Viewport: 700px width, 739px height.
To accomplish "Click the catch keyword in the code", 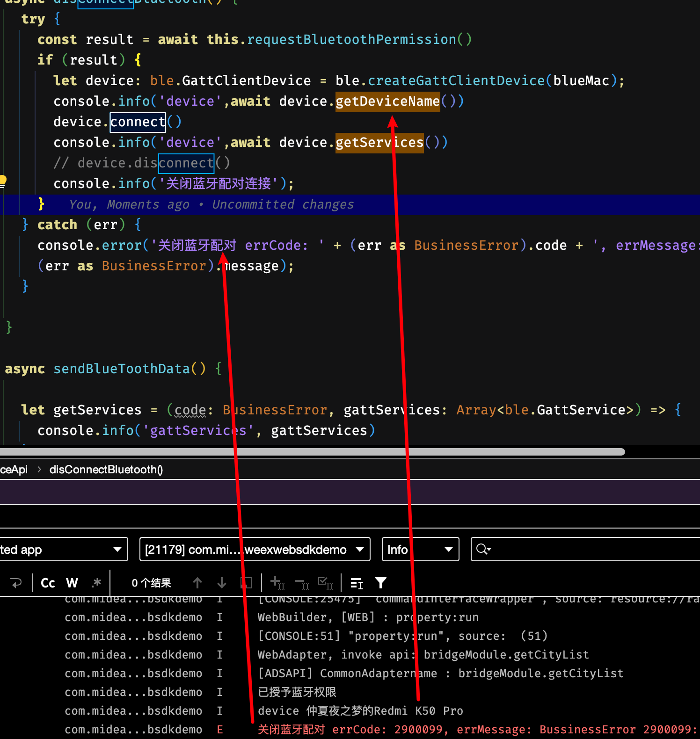I will click(x=57, y=225).
